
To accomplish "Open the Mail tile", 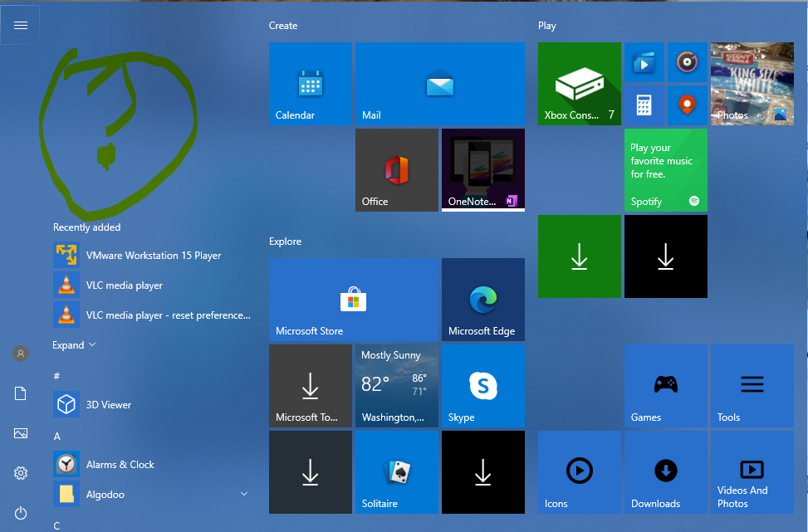I will pos(440,84).
